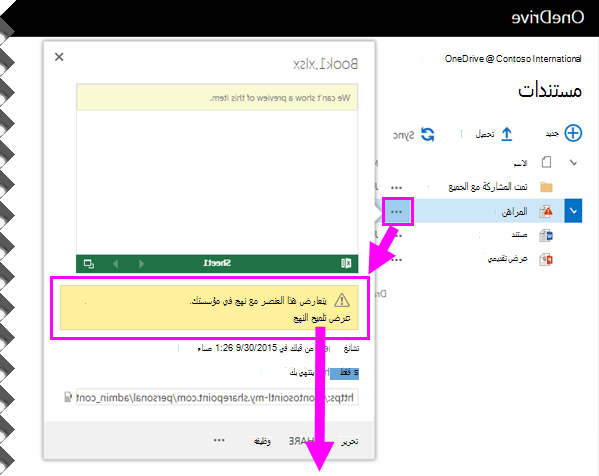Click the Upload (تحميل) arrow icon
599x476 pixels.
[507, 134]
